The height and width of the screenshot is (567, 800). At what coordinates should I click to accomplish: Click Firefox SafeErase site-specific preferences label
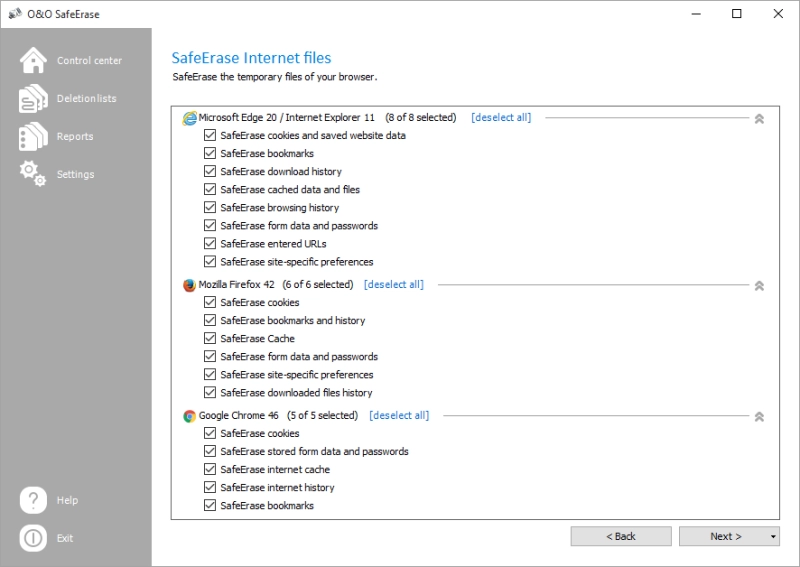click(297, 375)
